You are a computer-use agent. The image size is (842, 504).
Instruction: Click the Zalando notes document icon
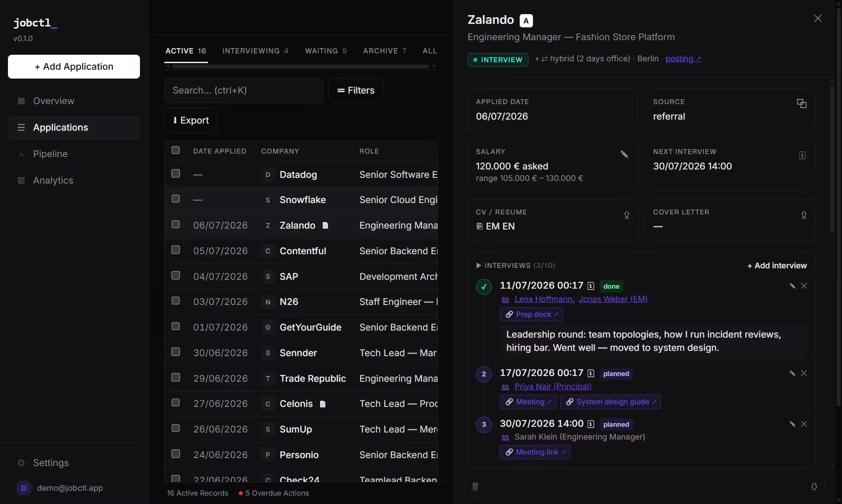(x=325, y=226)
